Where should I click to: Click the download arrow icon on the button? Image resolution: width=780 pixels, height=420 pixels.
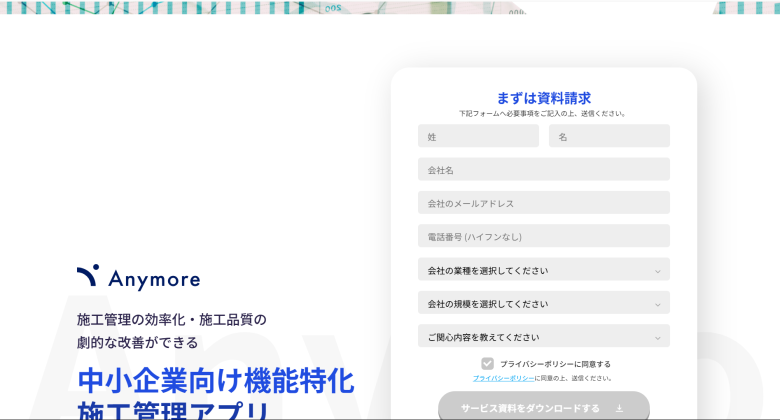coord(619,408)
